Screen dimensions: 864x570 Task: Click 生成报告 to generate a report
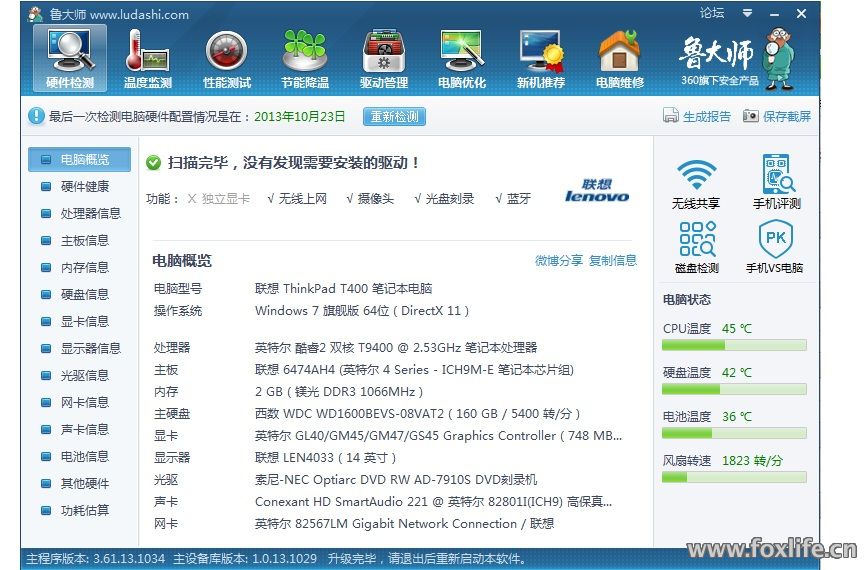pyautogui.click(x=697, y=116)
